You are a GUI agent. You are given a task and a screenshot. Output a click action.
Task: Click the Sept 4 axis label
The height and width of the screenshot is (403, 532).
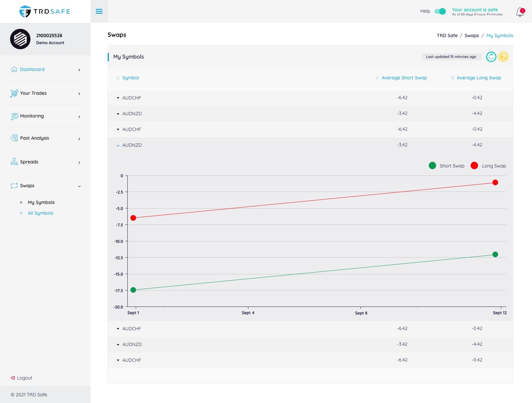point(248,313)
